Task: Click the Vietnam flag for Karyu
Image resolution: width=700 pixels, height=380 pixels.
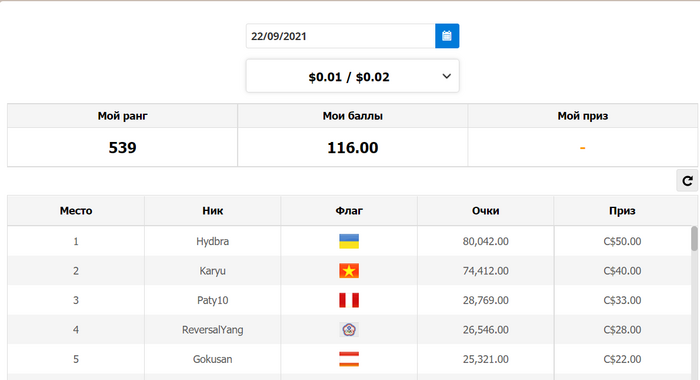Action: pyautogui.click(x=349, y=271)
